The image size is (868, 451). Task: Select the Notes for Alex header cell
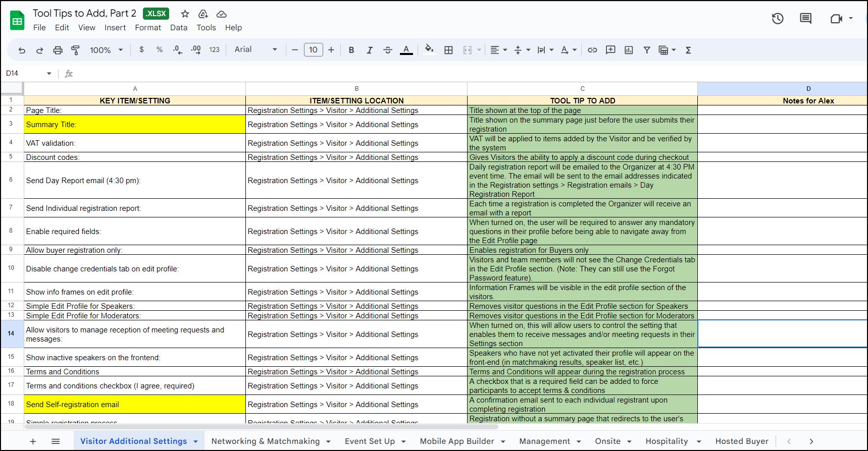click(782, 100)
